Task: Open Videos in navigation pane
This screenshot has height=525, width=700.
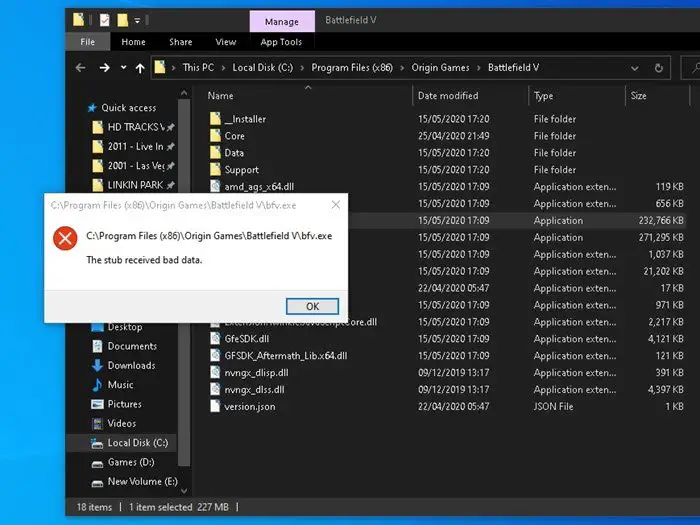Action: coord(121,423)
